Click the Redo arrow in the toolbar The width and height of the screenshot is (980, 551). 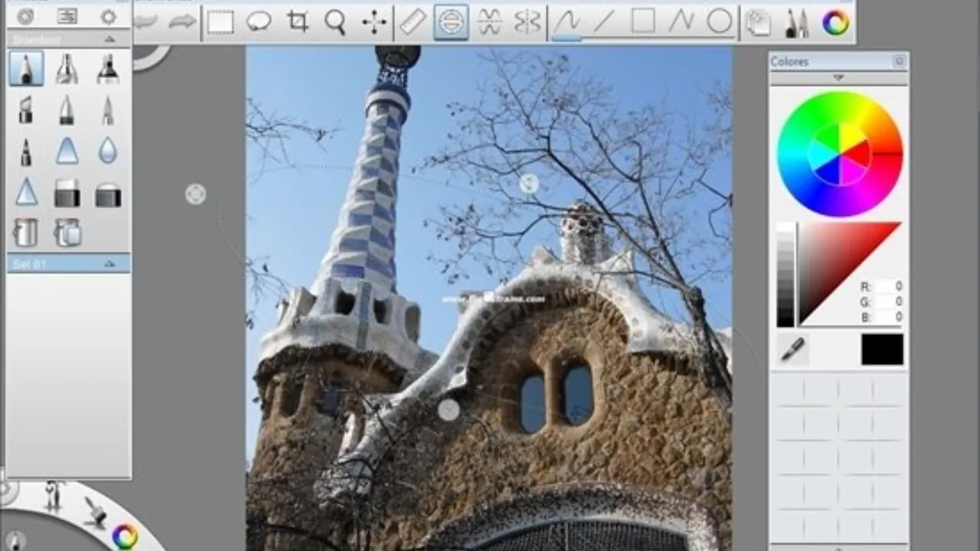(182, 22)
